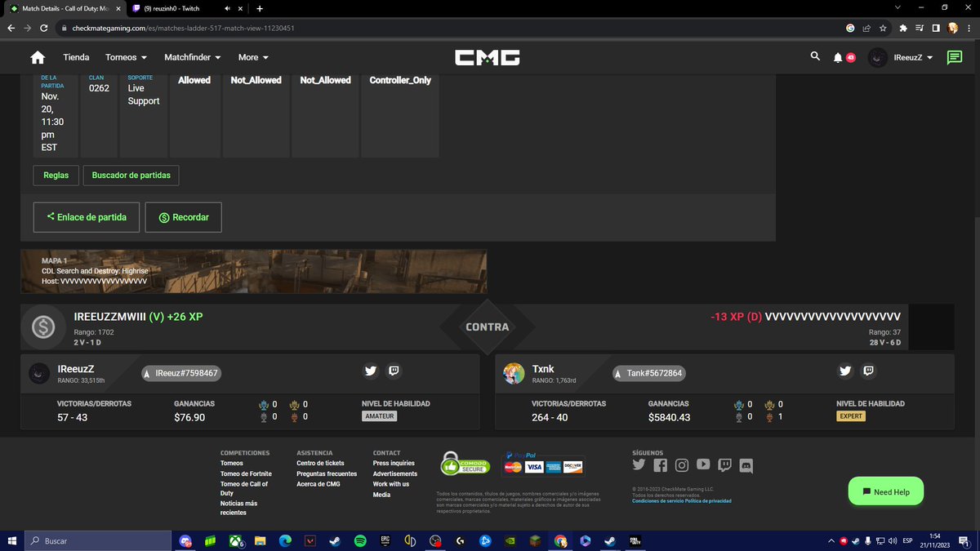Reload the page
980x551 pixels.
point(46,27)
